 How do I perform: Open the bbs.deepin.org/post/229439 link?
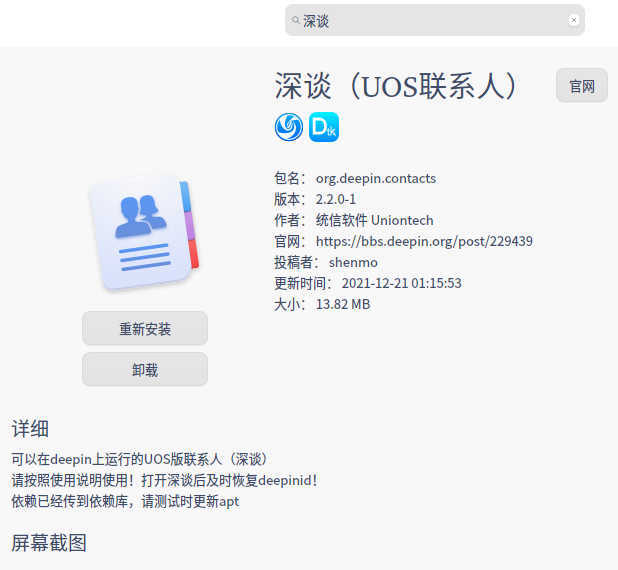click(424, 241)
